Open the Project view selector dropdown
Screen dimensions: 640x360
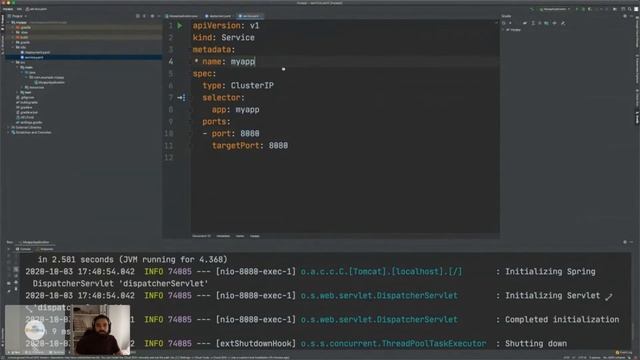18,16
